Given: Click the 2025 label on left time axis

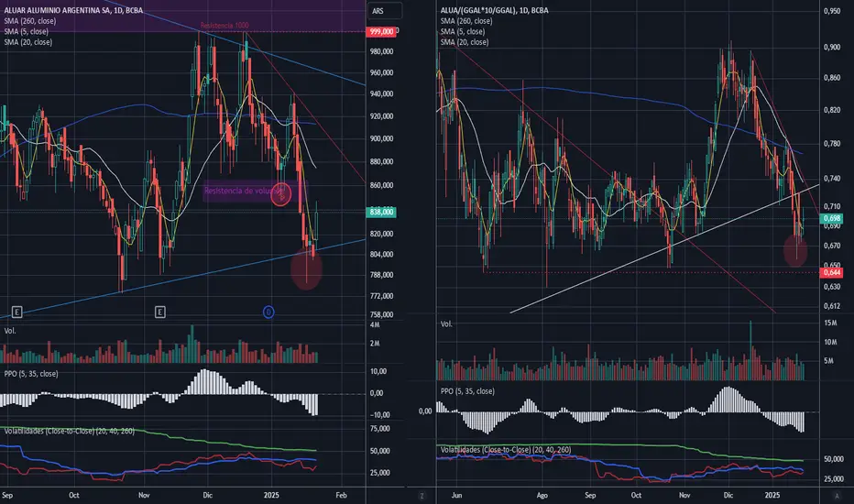Looking at the screenshot, I should click(271, 495).
